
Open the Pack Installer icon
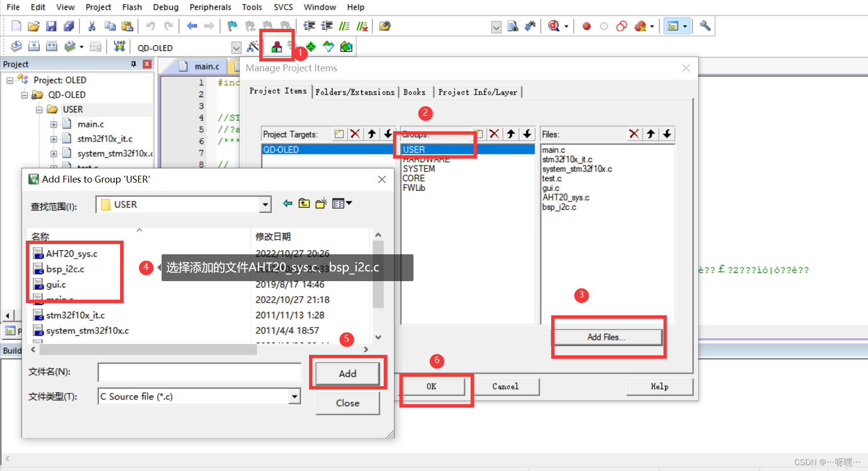(x=346, y=46)
